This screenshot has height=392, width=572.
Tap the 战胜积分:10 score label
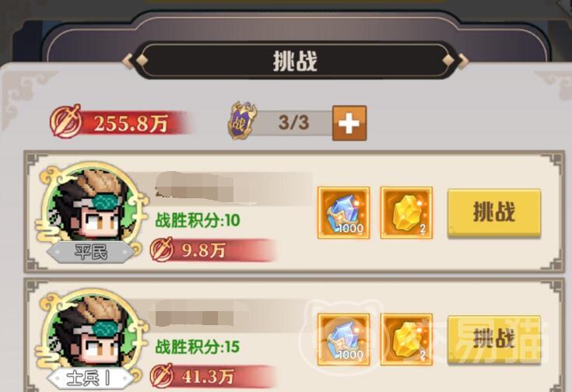[198, 221]
